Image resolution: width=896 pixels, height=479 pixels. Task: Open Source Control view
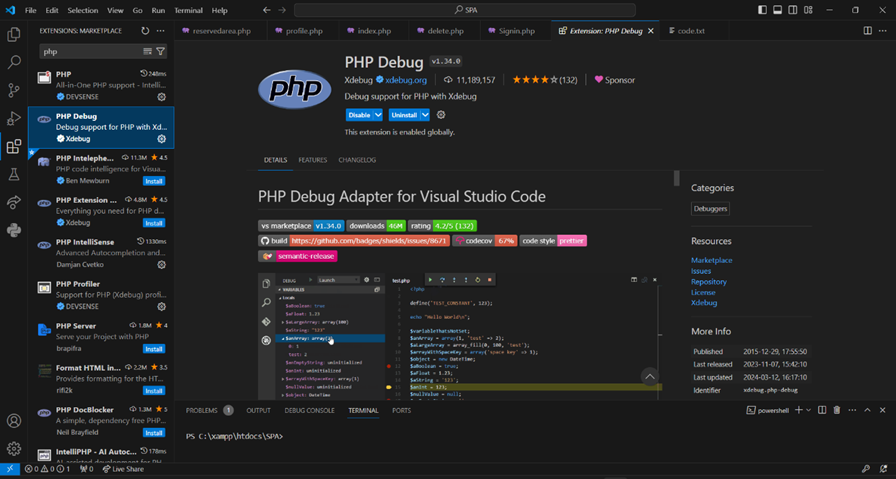click(x=14, y=90)
